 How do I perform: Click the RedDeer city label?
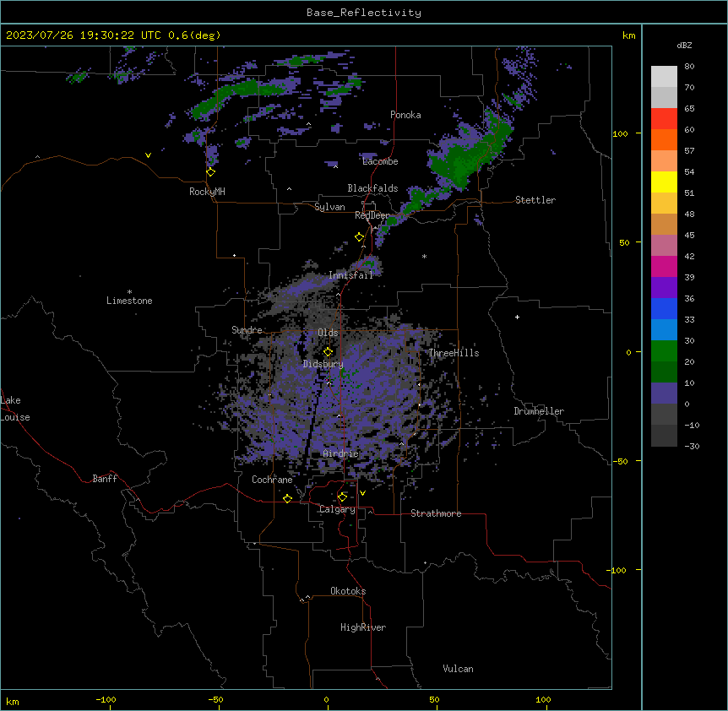coord(372,215)
